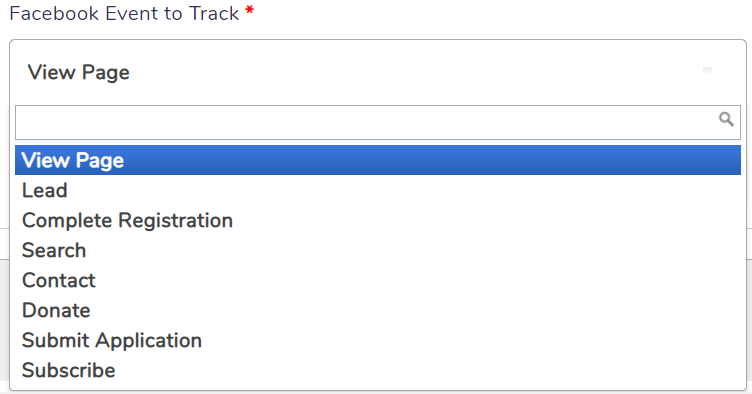Pick Submit Application from event list

(x=378, y=340)
